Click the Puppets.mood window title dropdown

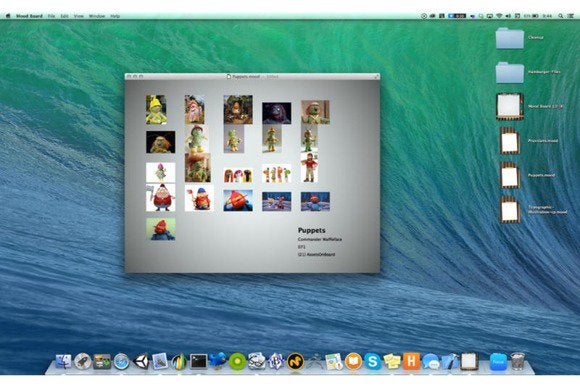point(246,77)
